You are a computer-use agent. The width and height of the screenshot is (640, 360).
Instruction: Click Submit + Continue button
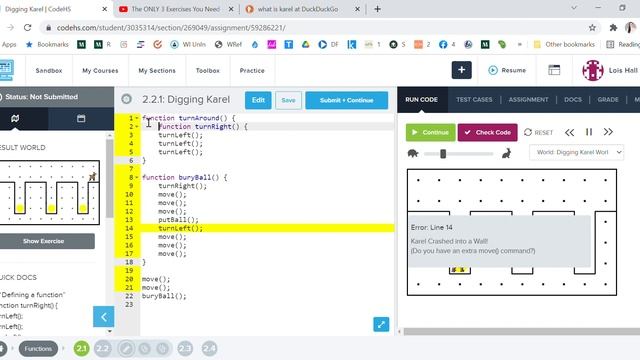point(347,100)
